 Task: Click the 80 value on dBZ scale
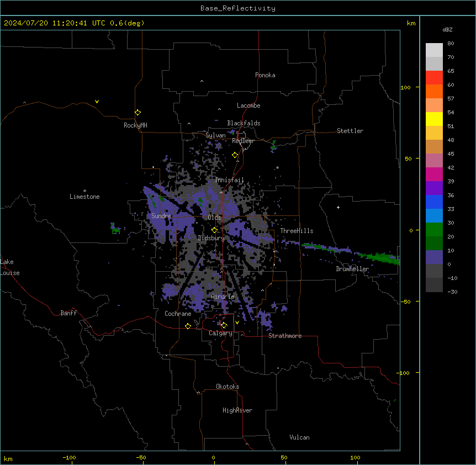click(x=451, y=44)
